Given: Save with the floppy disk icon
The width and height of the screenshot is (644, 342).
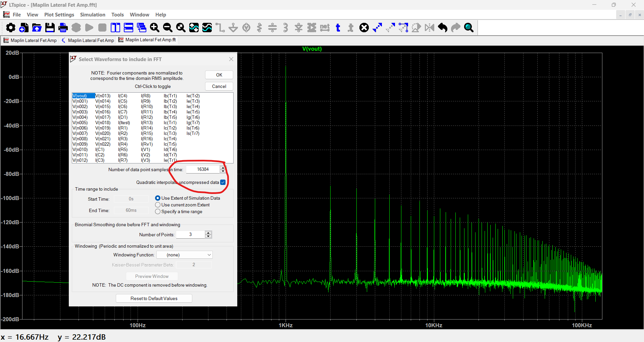Looking at the screenshot, I should pos(50,28).
